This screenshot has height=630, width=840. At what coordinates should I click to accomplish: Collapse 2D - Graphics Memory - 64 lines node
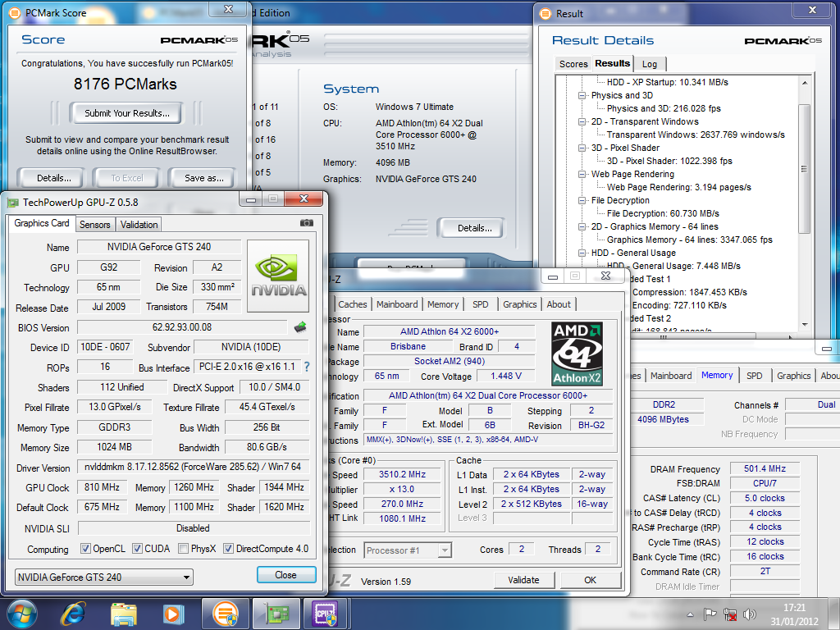pyautogui.click(x=582, y=226)
